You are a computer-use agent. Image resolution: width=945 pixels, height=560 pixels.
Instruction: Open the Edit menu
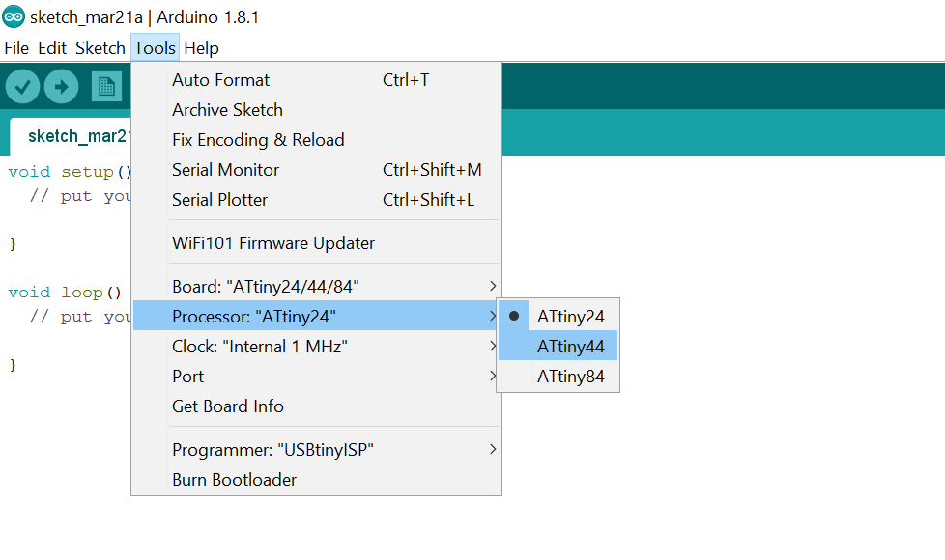52,48
